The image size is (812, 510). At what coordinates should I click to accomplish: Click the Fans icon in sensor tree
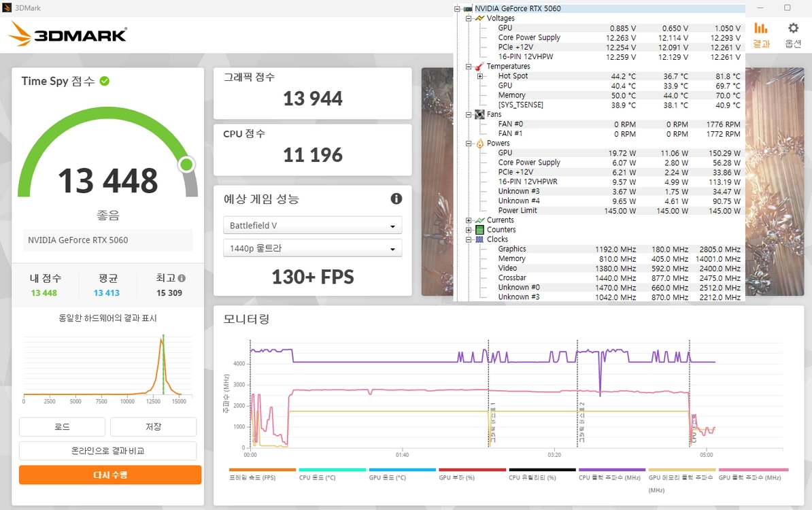click(x=480, y=114)
